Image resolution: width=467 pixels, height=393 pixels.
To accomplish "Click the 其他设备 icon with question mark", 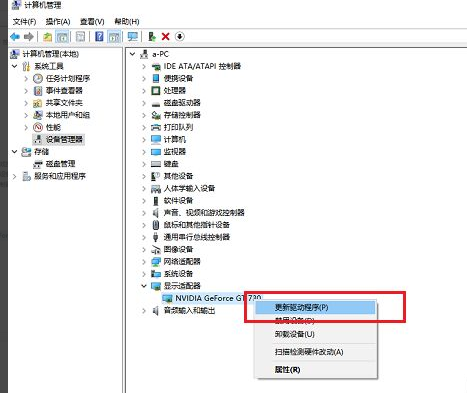I will [x=156, y=176].
